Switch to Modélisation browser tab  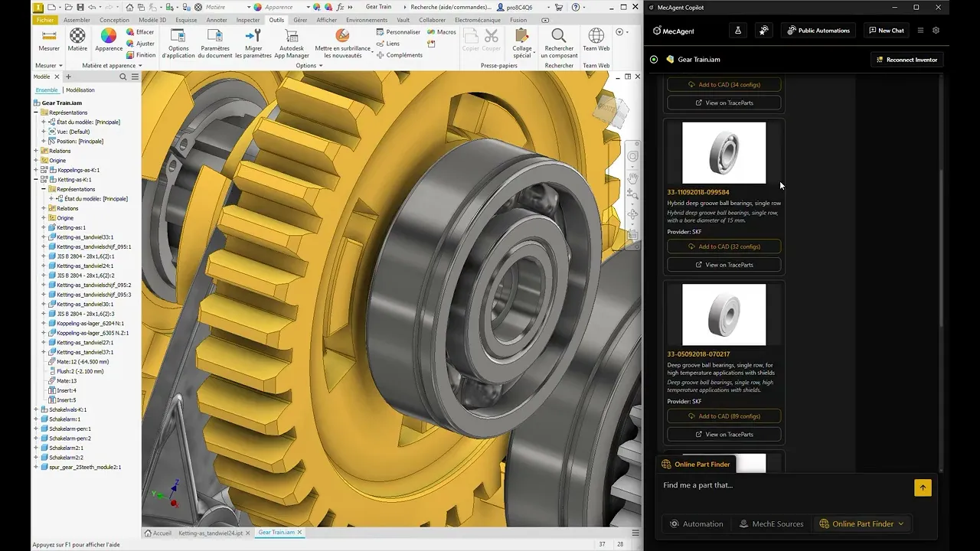point(80,90)
